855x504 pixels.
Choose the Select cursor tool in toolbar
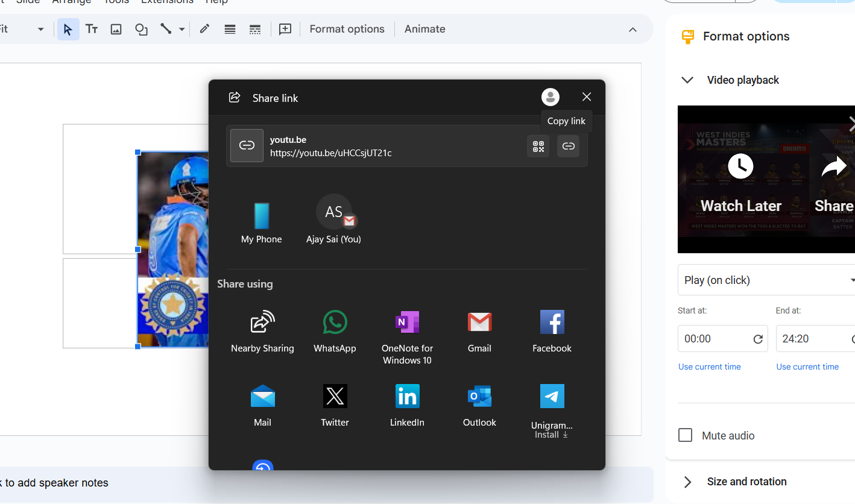click(x=68, y=29)
